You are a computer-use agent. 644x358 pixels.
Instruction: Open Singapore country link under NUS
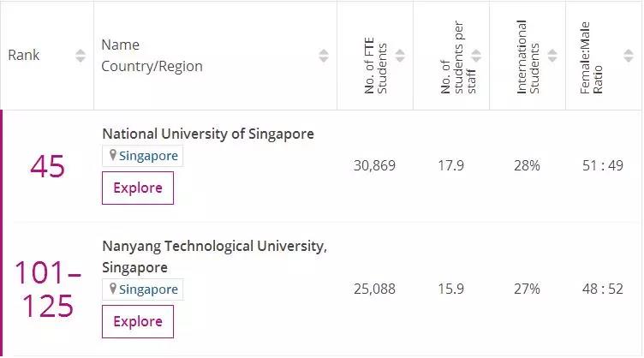[x=148, y=156]
